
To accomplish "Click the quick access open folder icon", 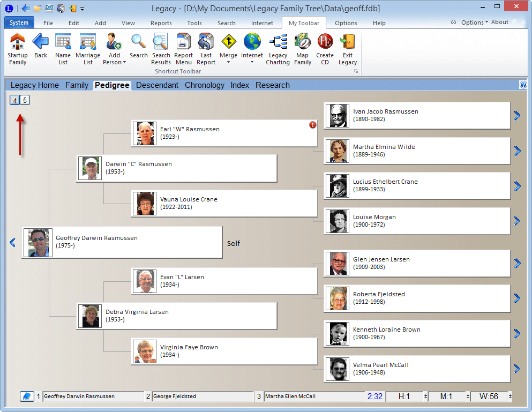I will [38, 8].
